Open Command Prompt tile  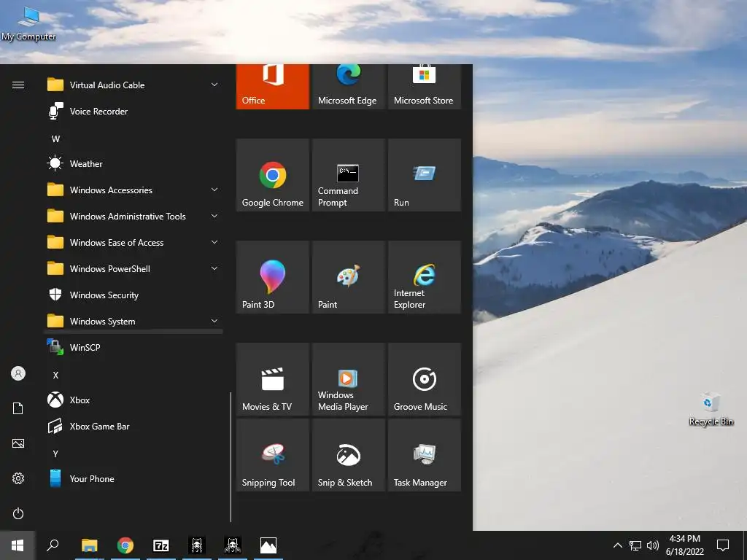348,175
